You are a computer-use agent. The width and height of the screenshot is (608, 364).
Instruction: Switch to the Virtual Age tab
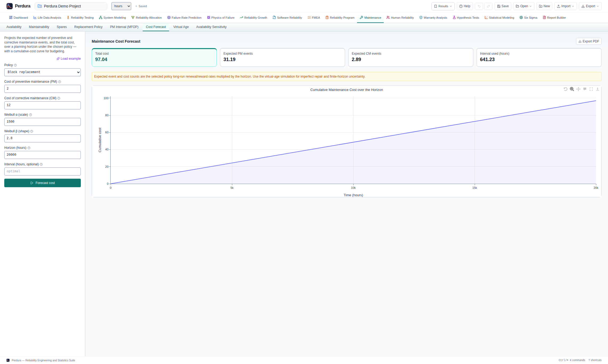[x=181, y=27]
